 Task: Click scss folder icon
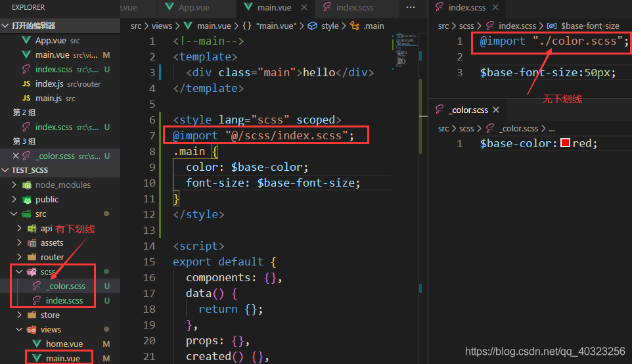(x=32, y=272)
